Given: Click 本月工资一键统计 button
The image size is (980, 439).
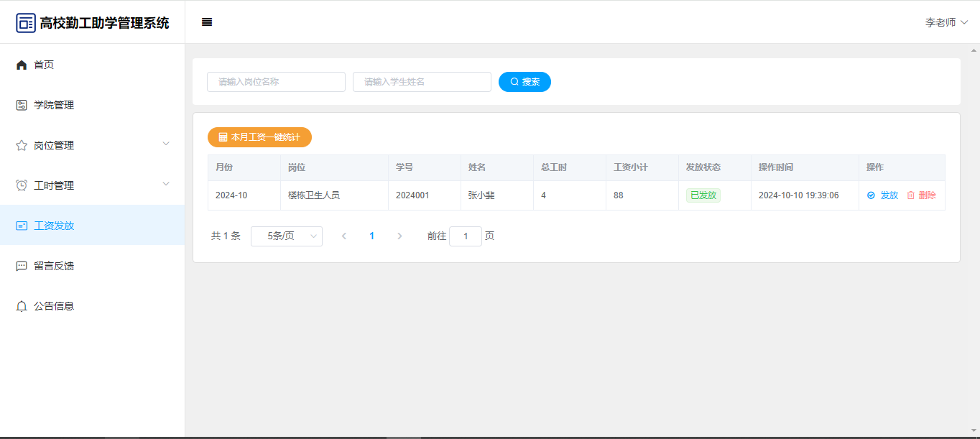Looking at the screenshot, I should (259, 137).
